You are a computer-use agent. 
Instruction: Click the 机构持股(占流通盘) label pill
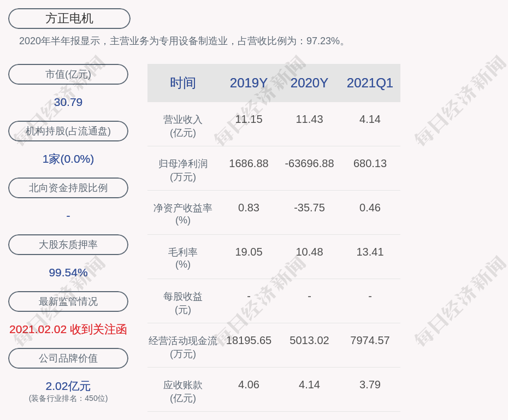[x=68, y=131]
